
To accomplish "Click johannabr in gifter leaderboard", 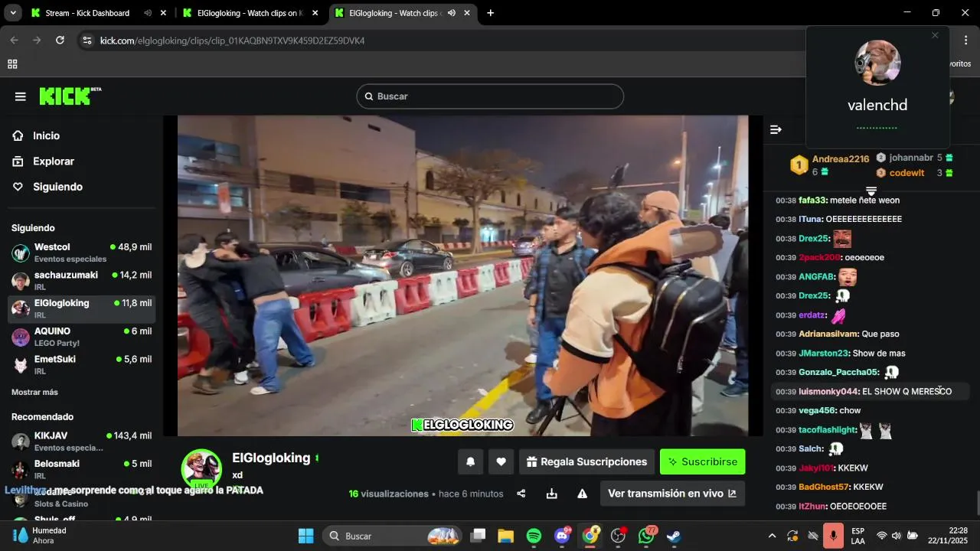I will click(x=911, y=158).
